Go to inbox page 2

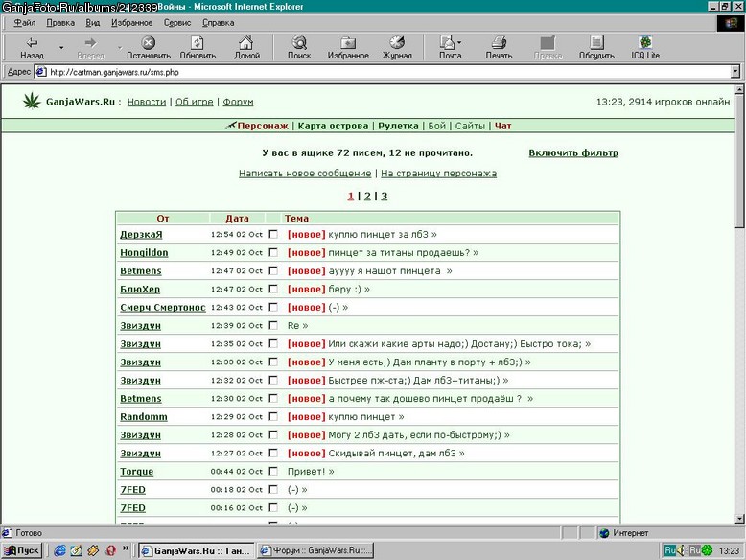[x=367, y=196]
